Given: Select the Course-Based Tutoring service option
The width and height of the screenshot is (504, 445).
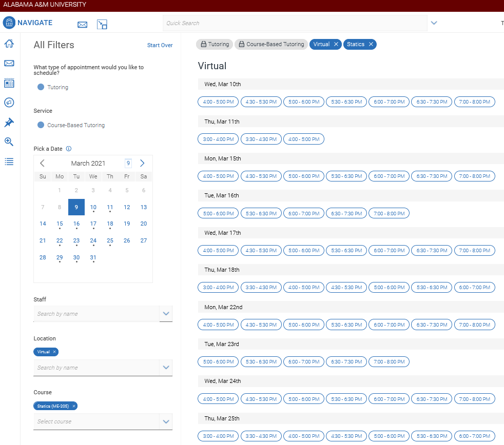Looking at the screenshot, I should (41, 125).
